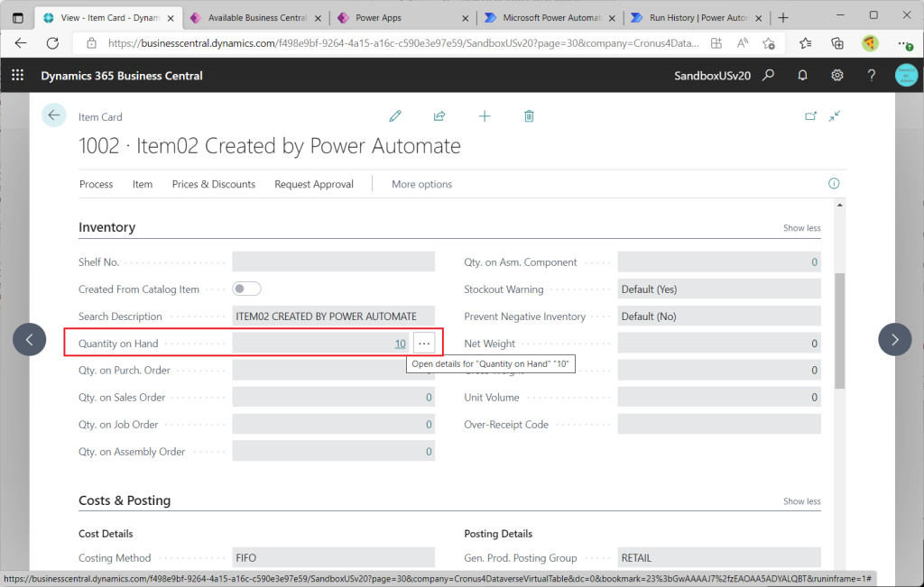Click Show less beside Costs & Posting
924x587 pixels.
801,501
